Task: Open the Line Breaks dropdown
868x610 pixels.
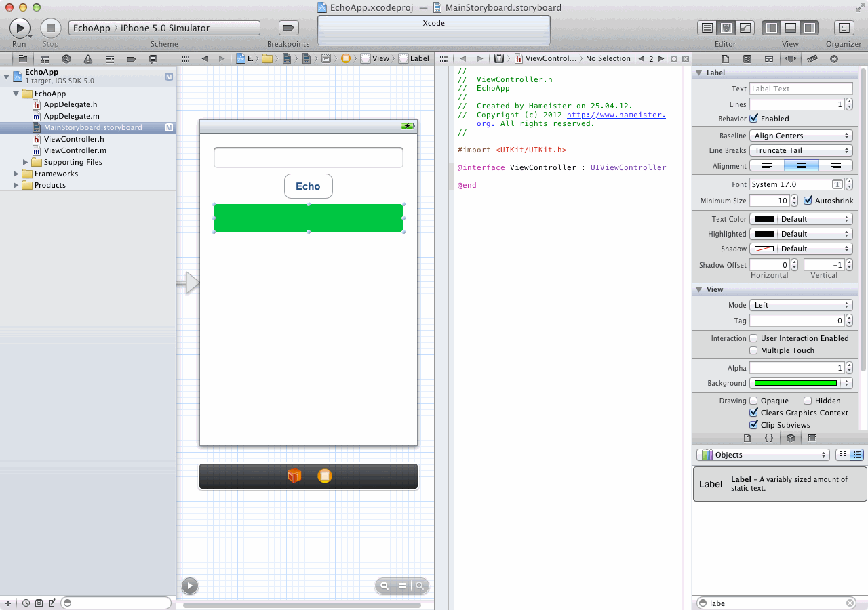Action: pyautogui.click(x=801, y=150)
